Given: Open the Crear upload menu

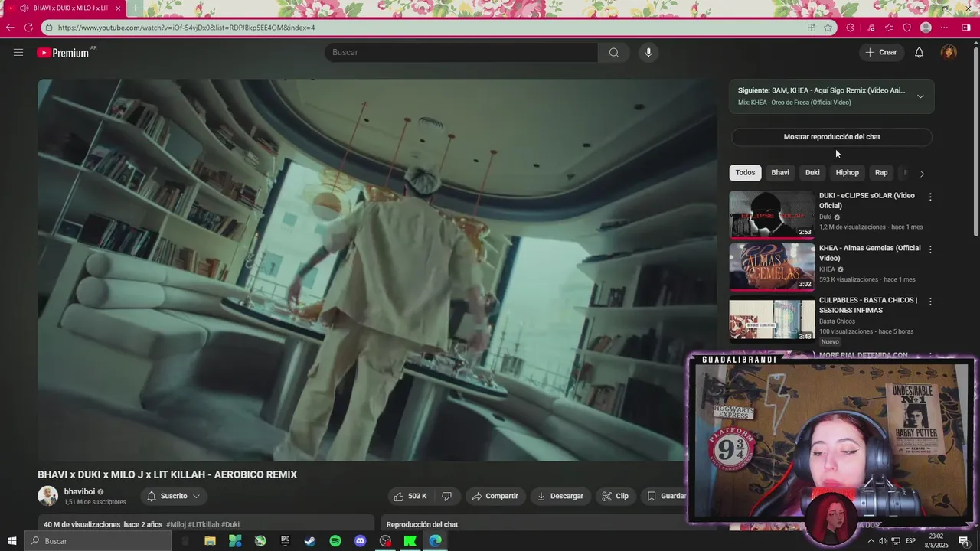Looking at the screenshot, I should [x=881, y=52].
